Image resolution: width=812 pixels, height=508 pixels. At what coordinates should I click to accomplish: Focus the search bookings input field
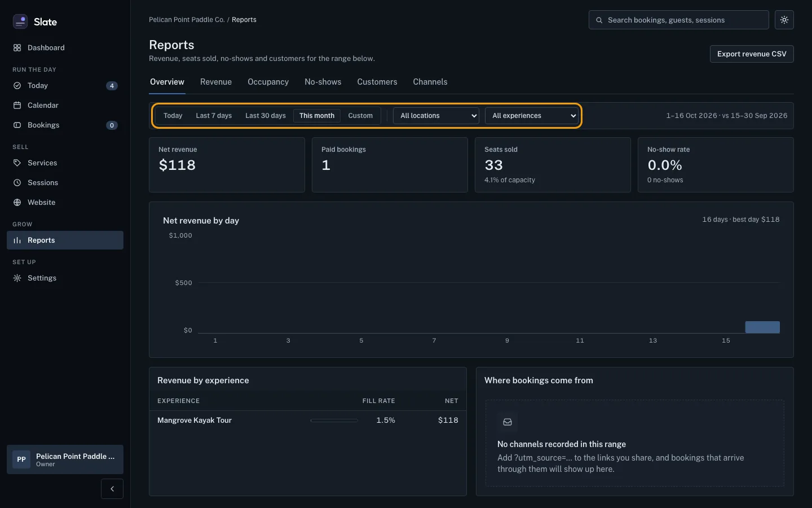click(679, 20)
